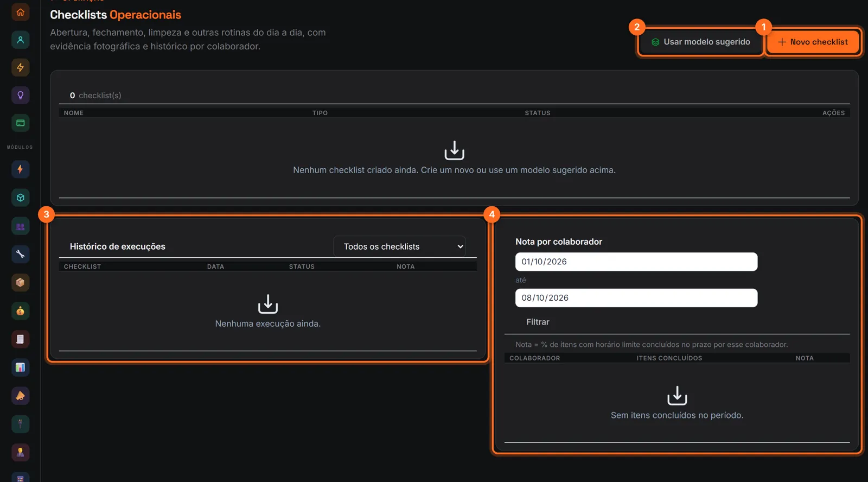This screenshot has width=868, height=482.
Task: Click the COLABORADOR column header
Action: coord(534,358)
